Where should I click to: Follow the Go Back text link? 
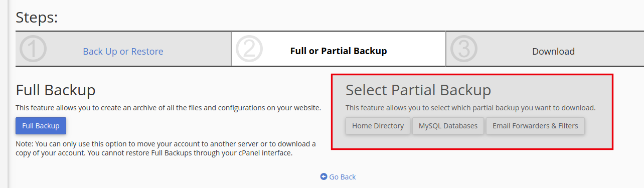[x=343, y=177]
